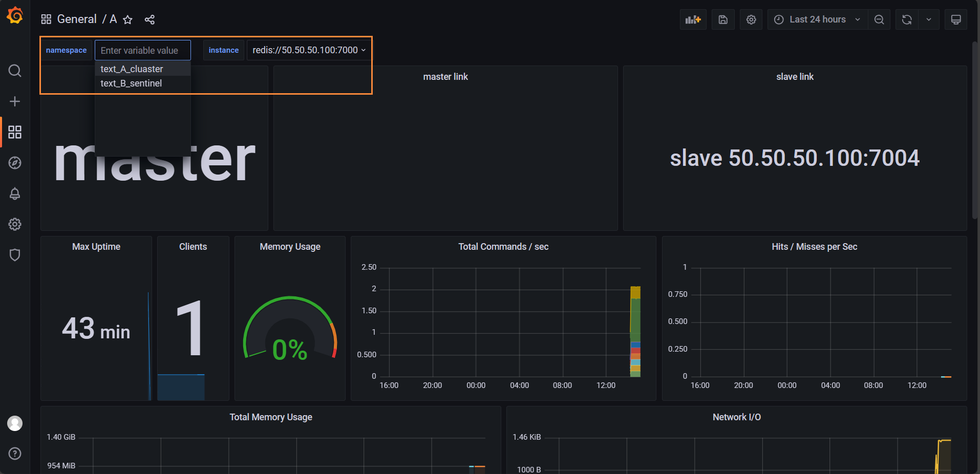Refresh the dashboard
Screen dimensions: 980x474
pyautogui.click(x=907, y=19)
